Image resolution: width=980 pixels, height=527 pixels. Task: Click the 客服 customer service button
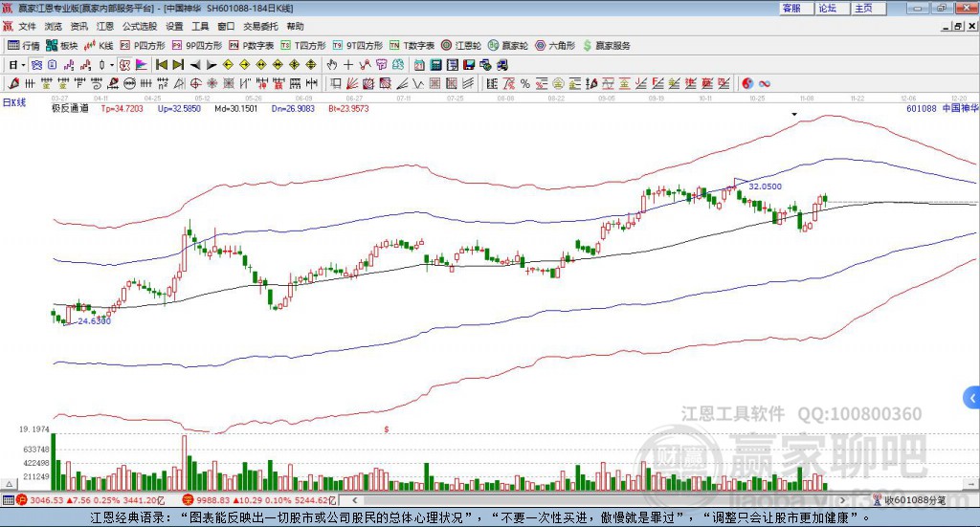click(796, 8)
